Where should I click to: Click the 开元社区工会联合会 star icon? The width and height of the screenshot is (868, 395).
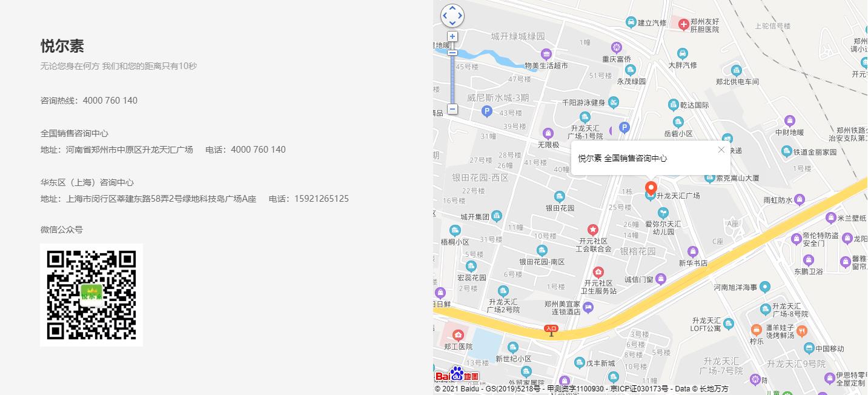593,230
